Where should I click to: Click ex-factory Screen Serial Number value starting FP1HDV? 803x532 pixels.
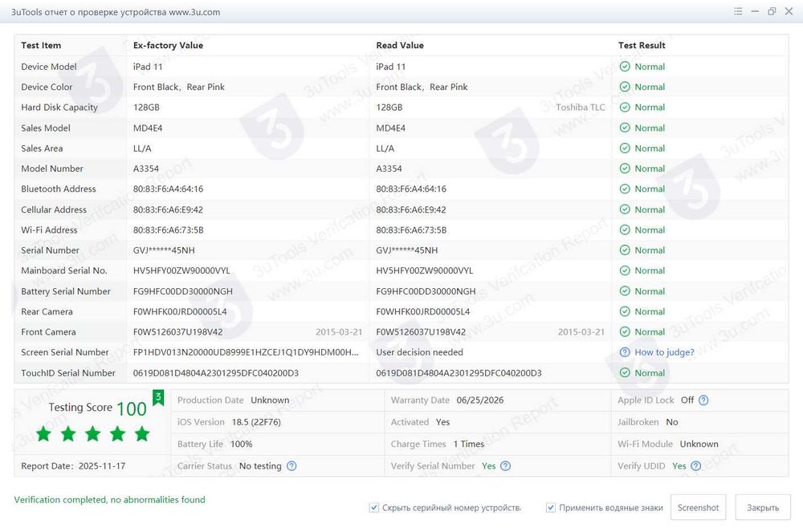(x=246, y=352)
